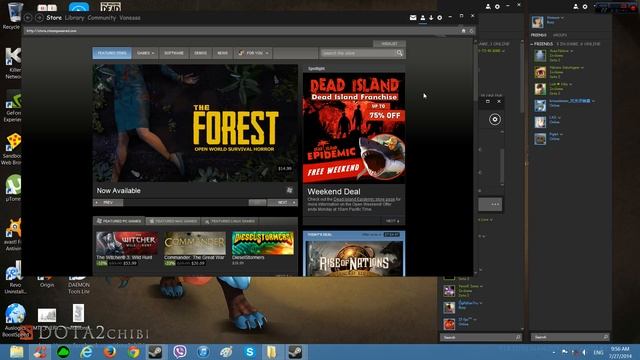Follow the Dead Island Epidemic store page link

tap(364, 199)
